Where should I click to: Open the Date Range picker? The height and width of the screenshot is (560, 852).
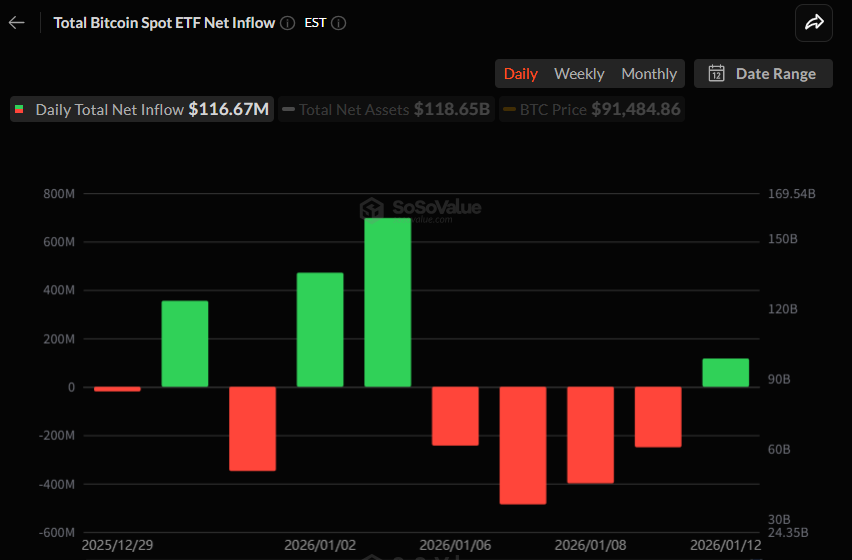pyautogui.click(x=763, y=73)
